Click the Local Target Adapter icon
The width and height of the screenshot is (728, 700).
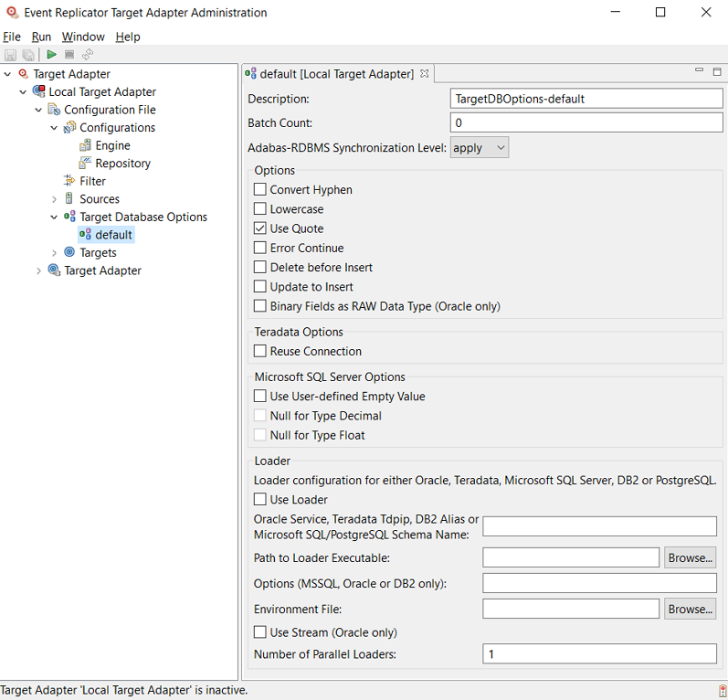pyautogui.click(x=38, y=91)
